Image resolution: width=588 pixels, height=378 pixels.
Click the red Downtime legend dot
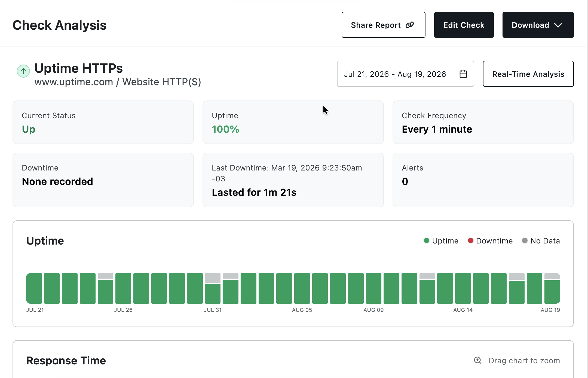pyautogui.click(x=470, y=240)
